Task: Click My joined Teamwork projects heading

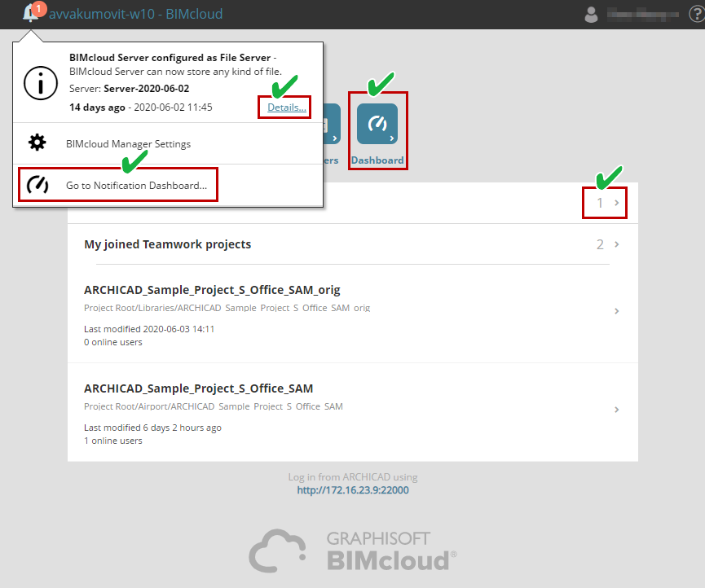Action: click(x=167, y=244)
